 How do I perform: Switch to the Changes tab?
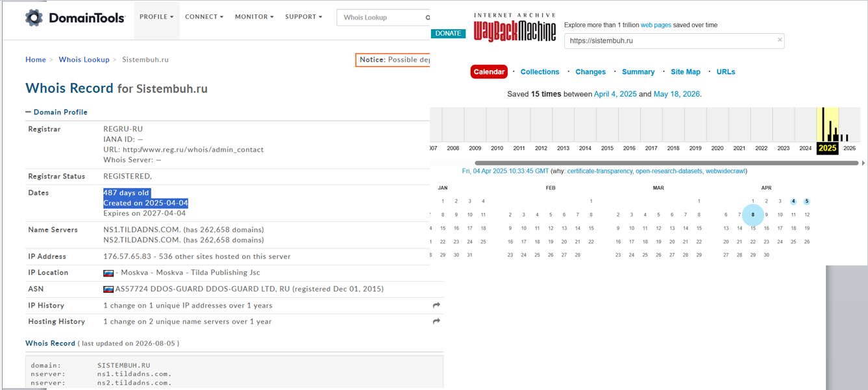[590, 72]
